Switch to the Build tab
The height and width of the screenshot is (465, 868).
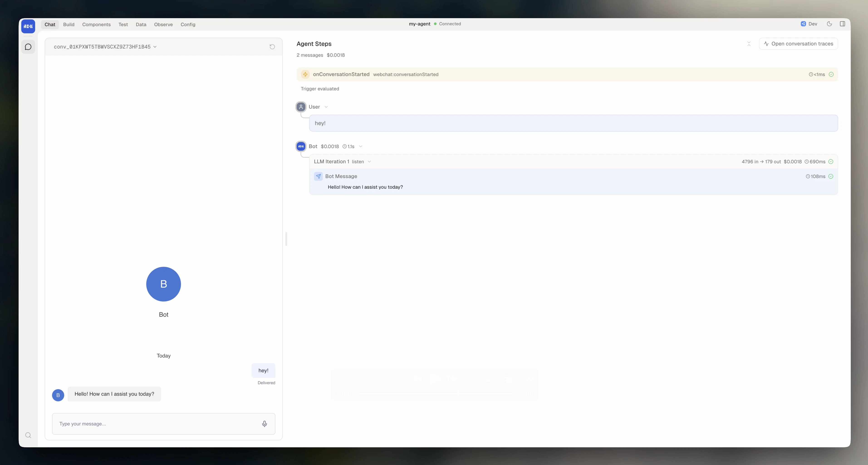69,24
